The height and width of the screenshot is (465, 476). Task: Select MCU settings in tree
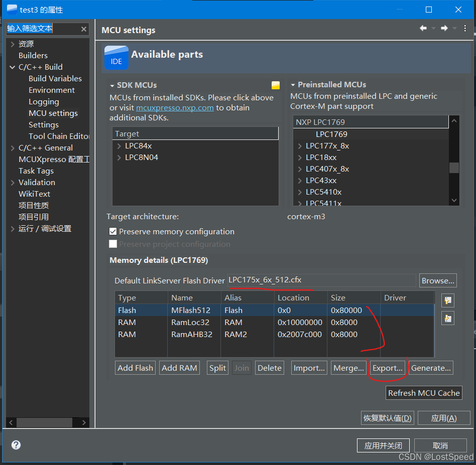point(53,113)
